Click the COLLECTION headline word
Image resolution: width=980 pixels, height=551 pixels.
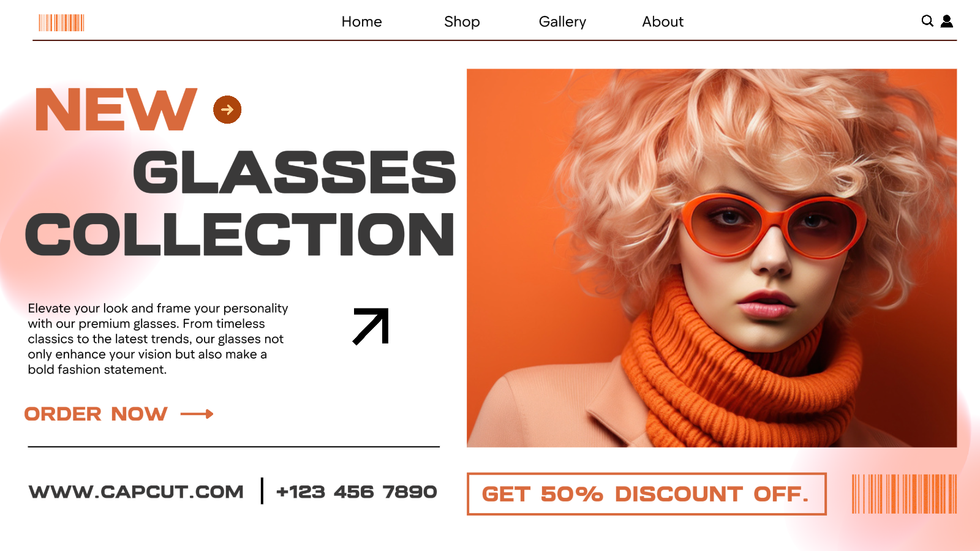click(x=239, y=234)
